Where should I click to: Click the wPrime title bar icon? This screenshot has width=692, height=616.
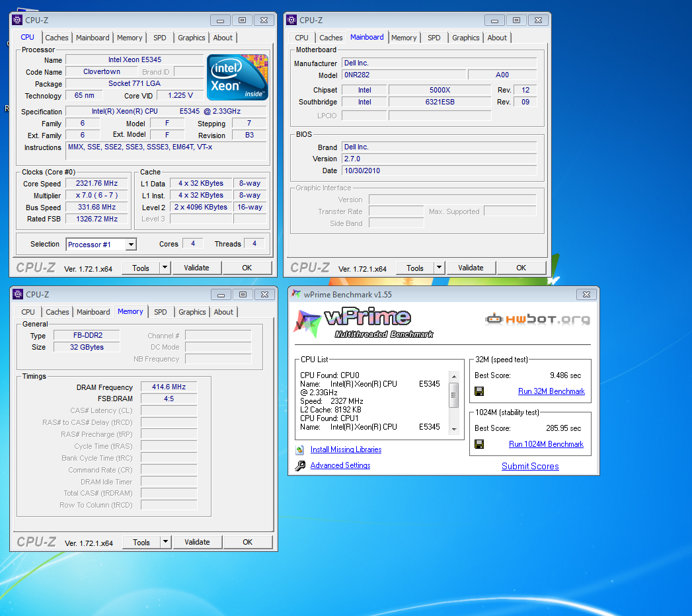(296, 294)
